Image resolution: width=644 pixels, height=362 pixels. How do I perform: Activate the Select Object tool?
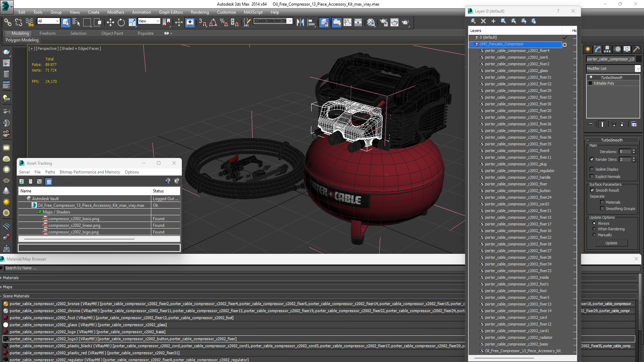pyautogui.click(x=66, y=22)
